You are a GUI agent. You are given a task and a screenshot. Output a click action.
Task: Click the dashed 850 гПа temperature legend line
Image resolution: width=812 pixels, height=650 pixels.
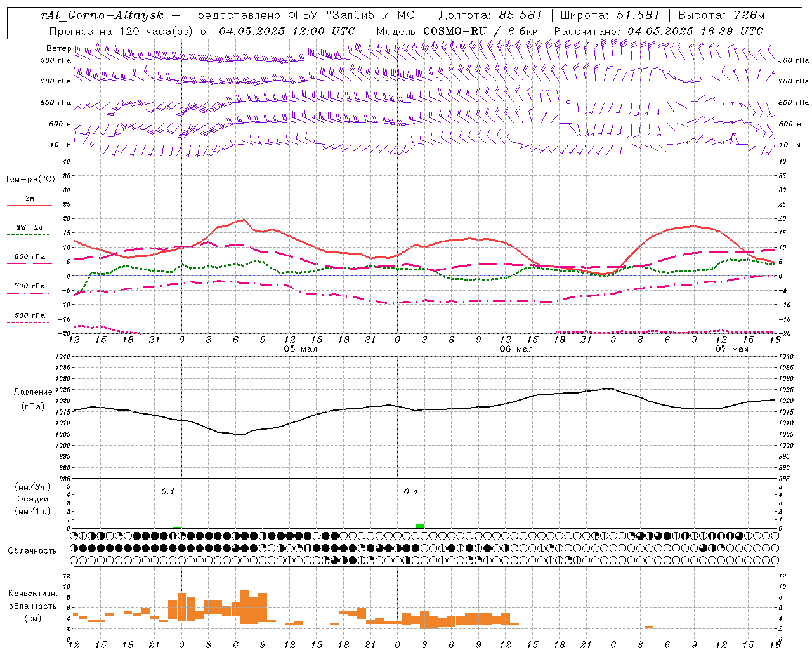pyautogui.click(x=29, y=264)
